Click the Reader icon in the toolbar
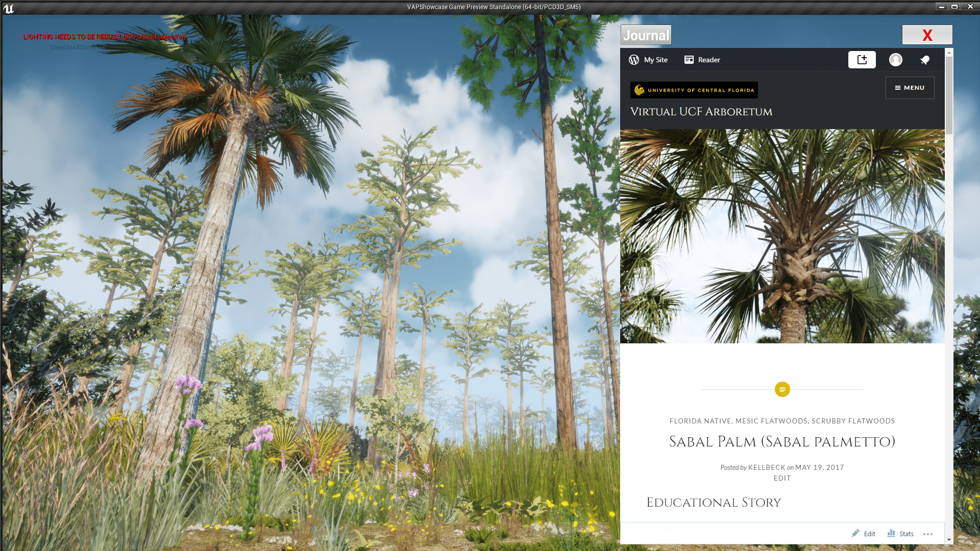 (689, 60)
